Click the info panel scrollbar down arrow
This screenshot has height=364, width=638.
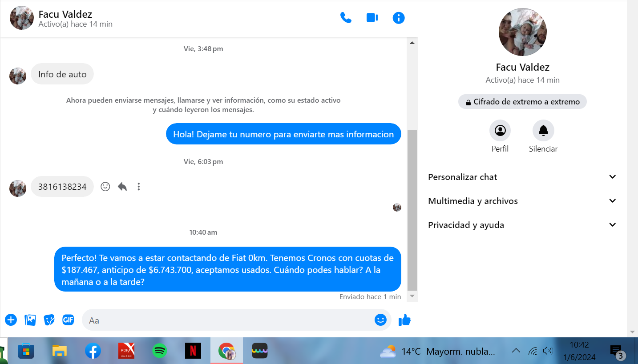click(632, 332)
